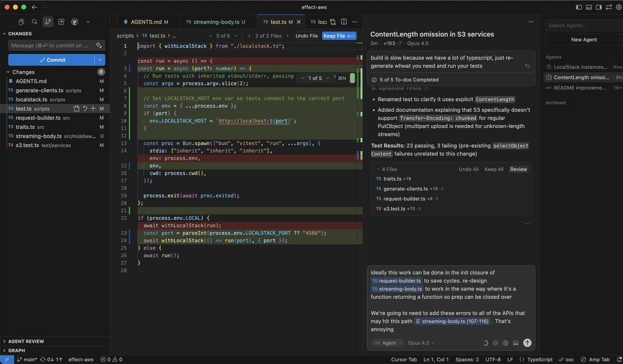Go to next file in 2 of 2 Files

(x=287, y=36)
